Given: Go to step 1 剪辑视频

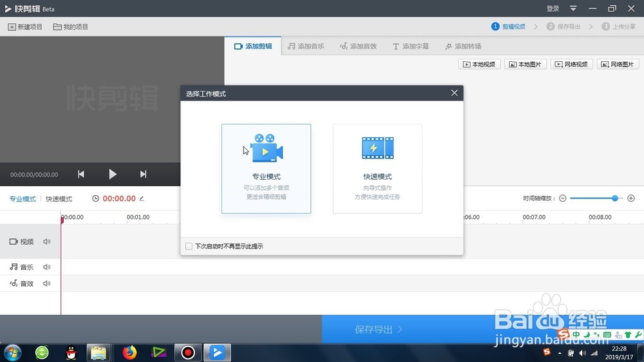Looking at the screenshot, I should [x=509, y=26].
